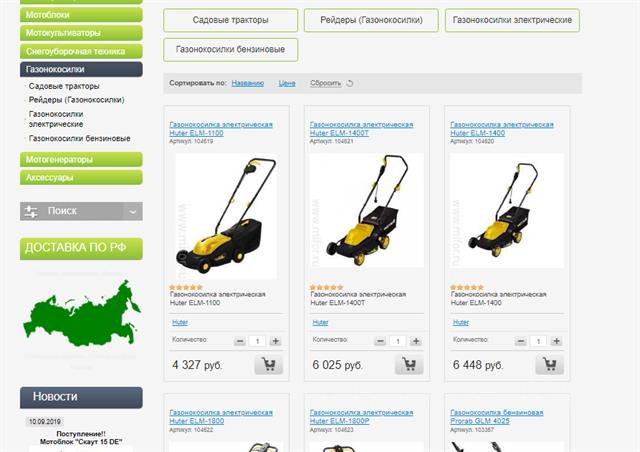Edit quantity field for Huter ELM-1400
Screen dimensions: 640x452
[x=538, y=341]
